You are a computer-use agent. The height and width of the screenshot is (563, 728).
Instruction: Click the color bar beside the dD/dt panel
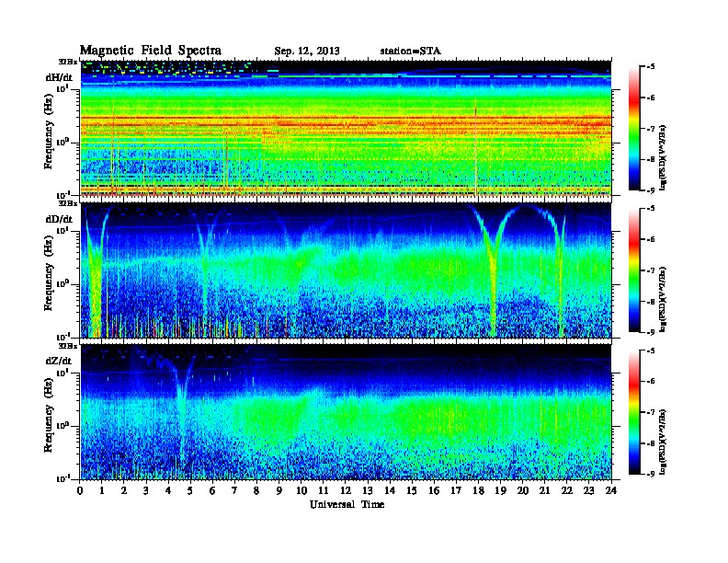click(x=634, y=270)
